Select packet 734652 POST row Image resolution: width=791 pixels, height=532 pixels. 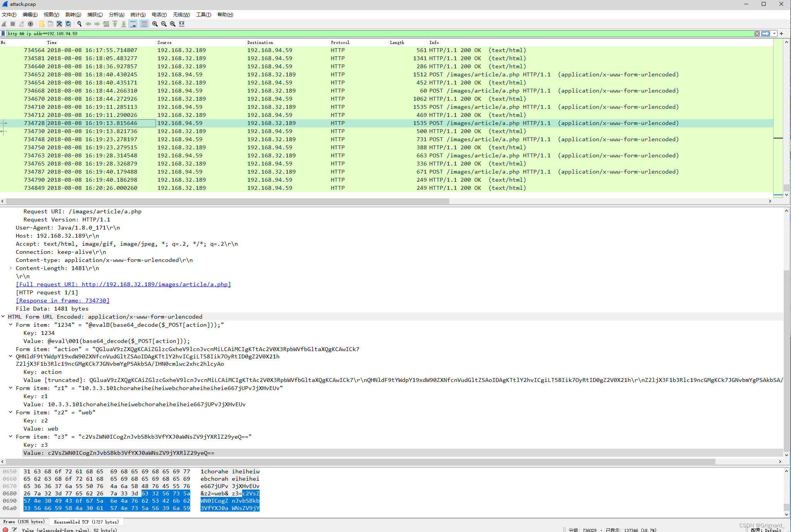pyautogui.click(x=386, y=74)
